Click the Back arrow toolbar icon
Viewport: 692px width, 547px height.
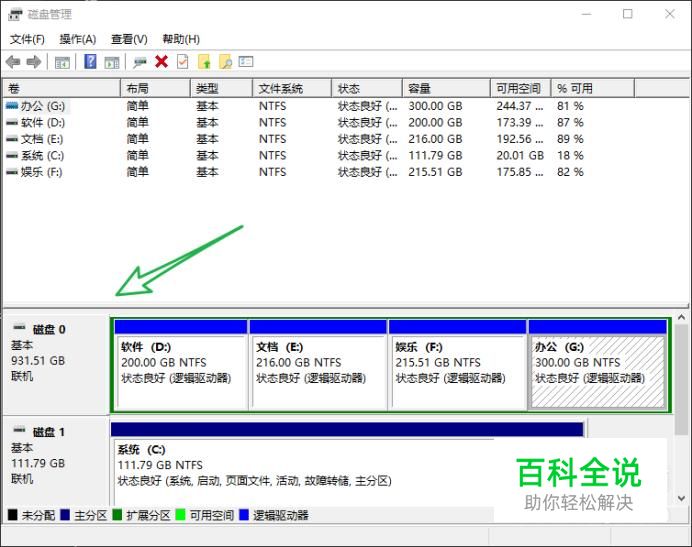(13, 62)
